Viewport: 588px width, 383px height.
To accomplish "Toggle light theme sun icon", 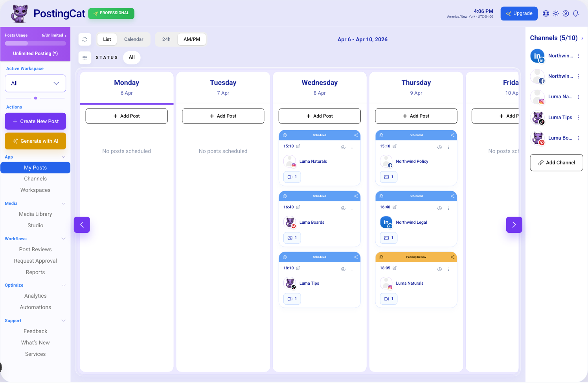I will 556,13.
